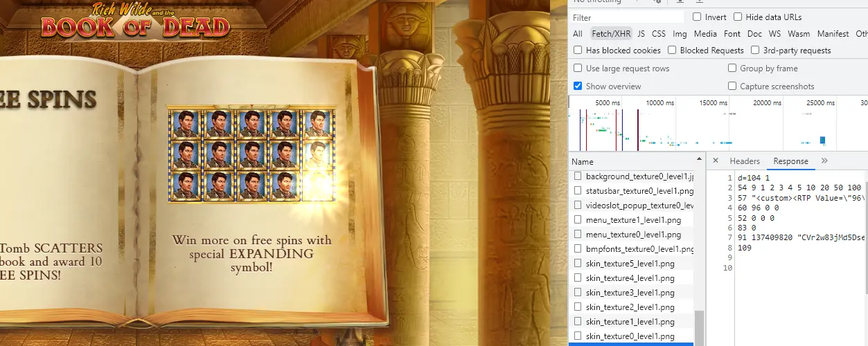Click the 25000 ms mark in overview timeline
This screenshot has width=868, height=346.
click(x=820, y=102)
